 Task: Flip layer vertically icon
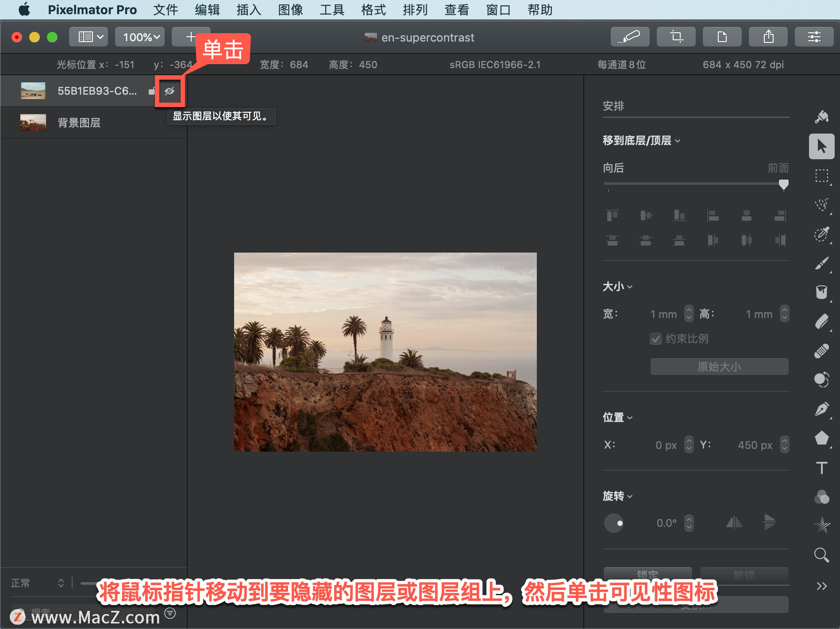tap(769, 522)
